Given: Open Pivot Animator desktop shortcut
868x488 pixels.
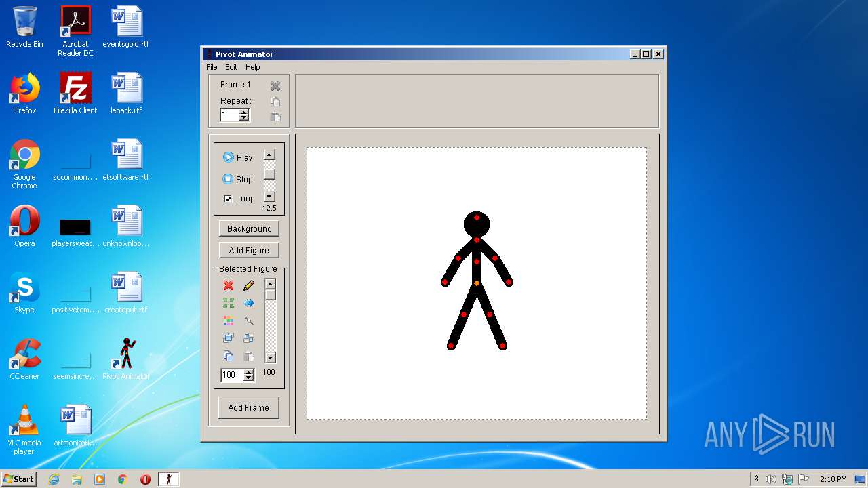Looking at the screenshot, I should coord(126,359).
